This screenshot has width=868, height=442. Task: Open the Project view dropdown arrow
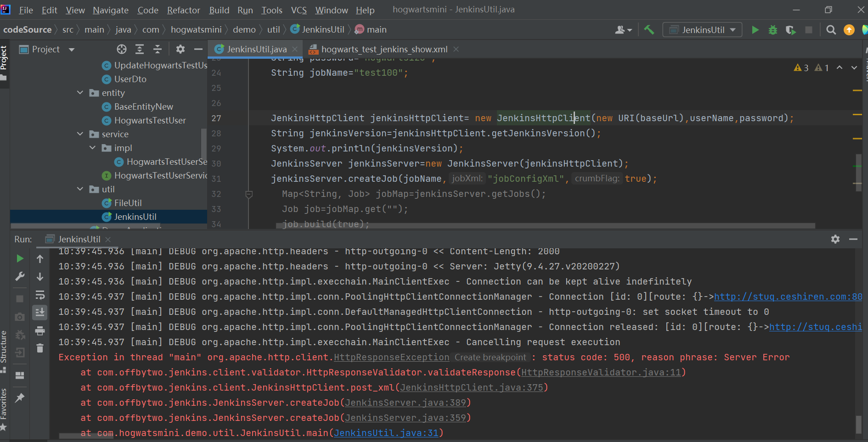pos(72,50)
